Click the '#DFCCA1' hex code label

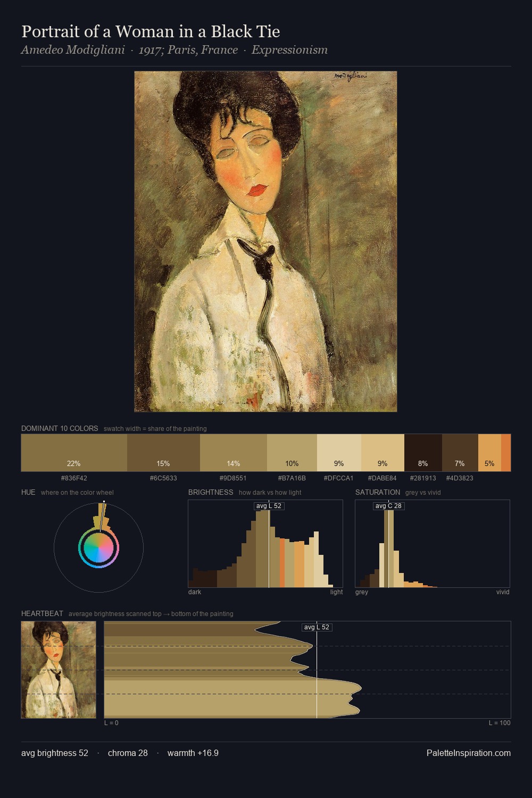pyautogui.click(x=338, y=478)
